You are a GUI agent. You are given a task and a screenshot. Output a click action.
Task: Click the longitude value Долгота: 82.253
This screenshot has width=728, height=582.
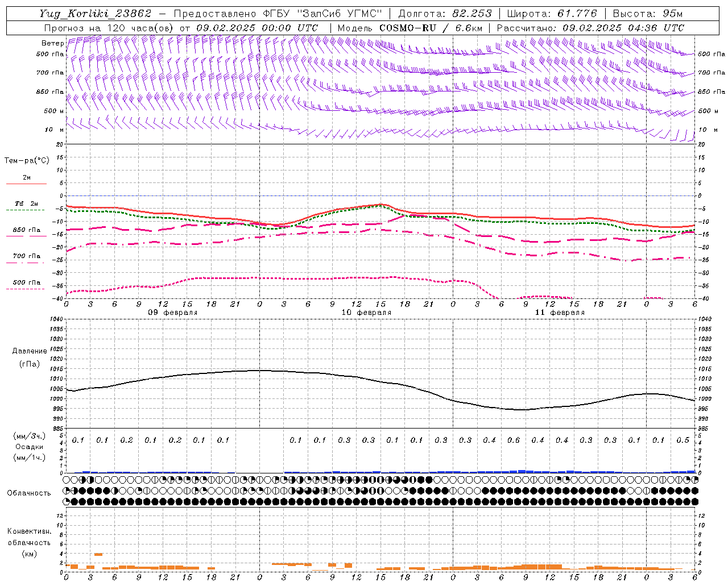tap(445, 14)
